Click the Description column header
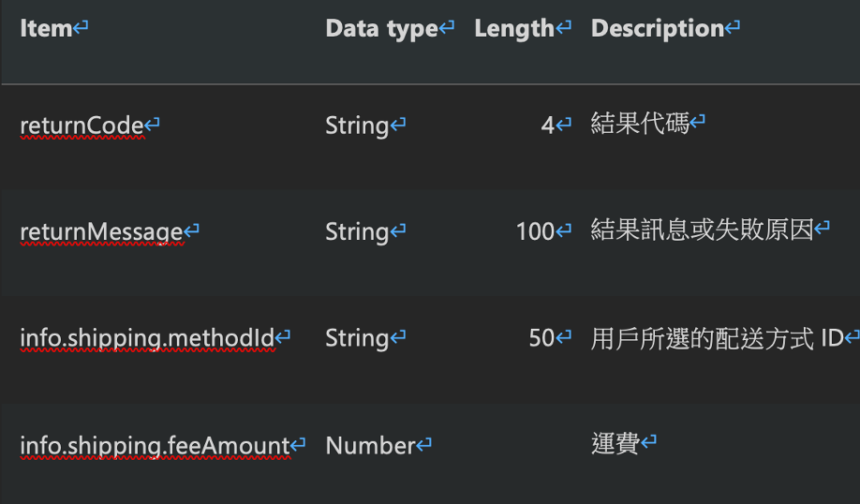This screenshot has width=860, height=504. 658,30
